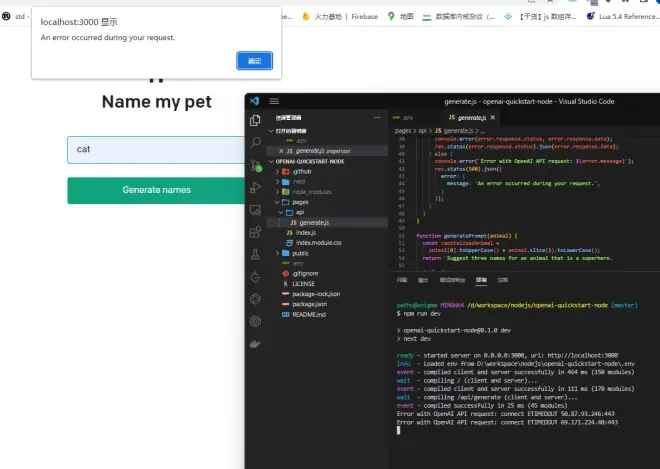Viewport: 660px width, 469px height.
Task: Open Source Control view with badge
Action: pyautogui.click(x=255, y=164)
